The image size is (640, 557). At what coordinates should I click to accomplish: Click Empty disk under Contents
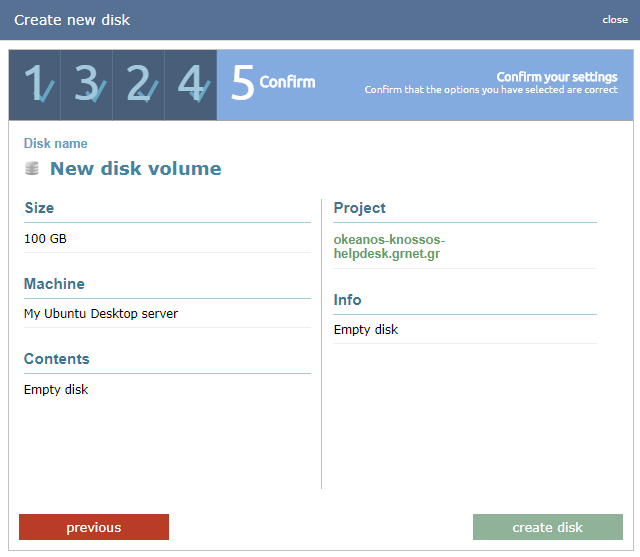point(56,390)
